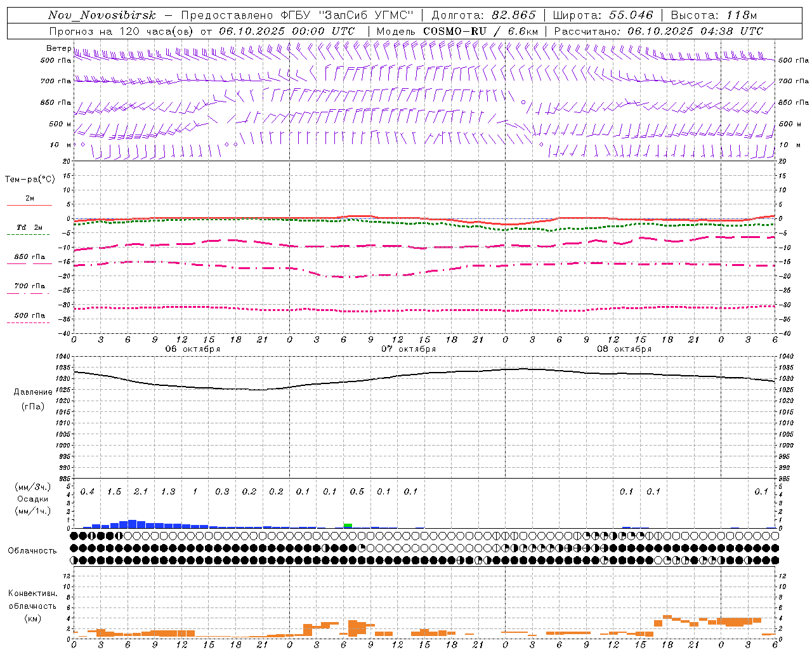Click the tallest blue precipitation bar
Image resolution: width=812 pixels, height=650 pixels.
(x=132, y=524)
